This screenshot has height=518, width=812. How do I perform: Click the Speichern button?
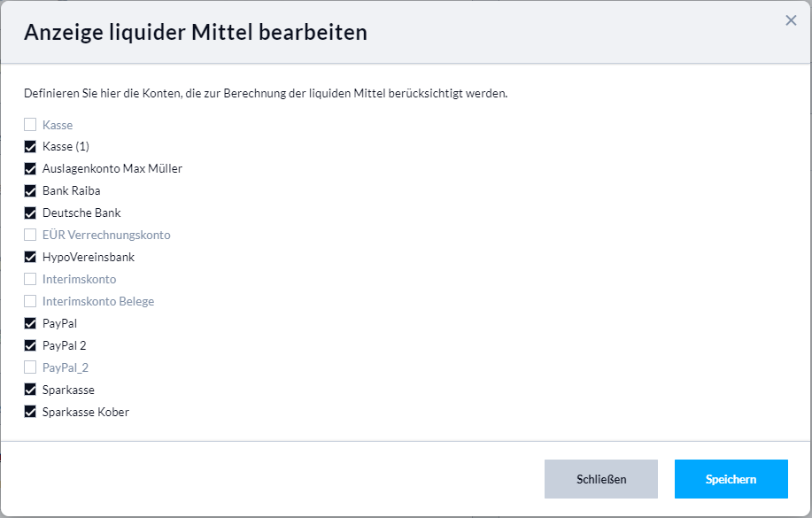click(x=731, y=478)
